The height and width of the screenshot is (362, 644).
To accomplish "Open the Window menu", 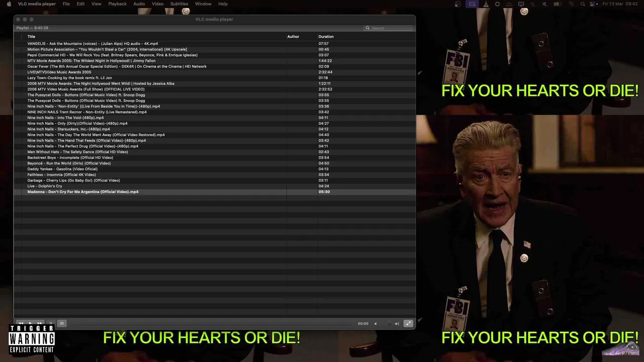I will [203, 4].
